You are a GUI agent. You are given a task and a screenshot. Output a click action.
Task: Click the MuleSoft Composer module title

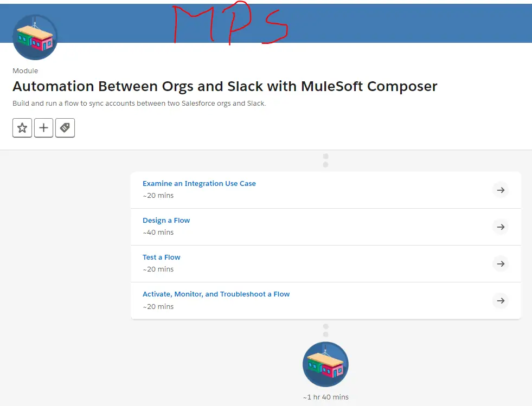pos(225,86)
